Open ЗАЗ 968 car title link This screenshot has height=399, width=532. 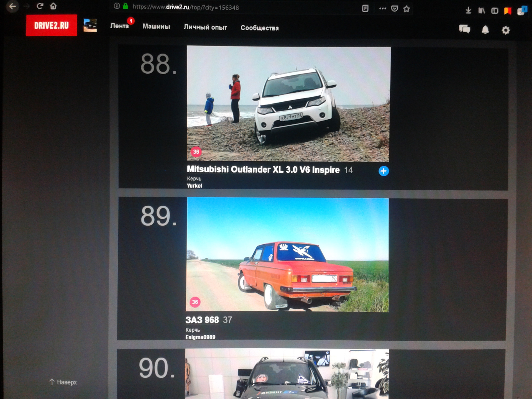pyautogui.click(x=202, y=320)
